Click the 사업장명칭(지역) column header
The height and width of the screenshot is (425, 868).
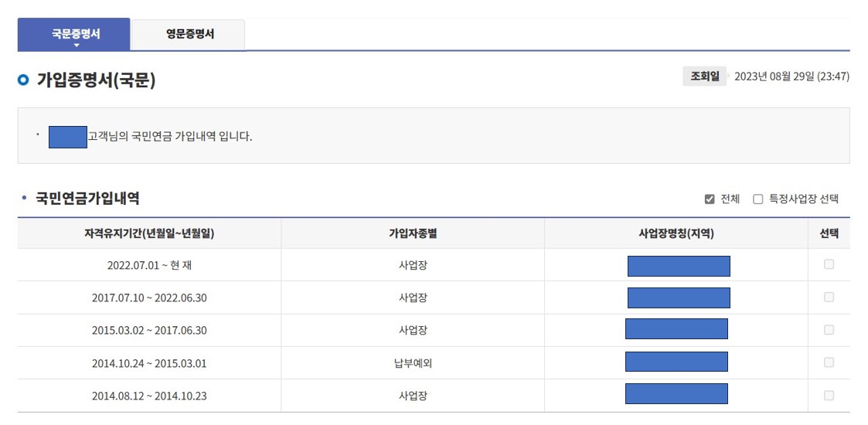pyautogui.click(x=676, y=233)
